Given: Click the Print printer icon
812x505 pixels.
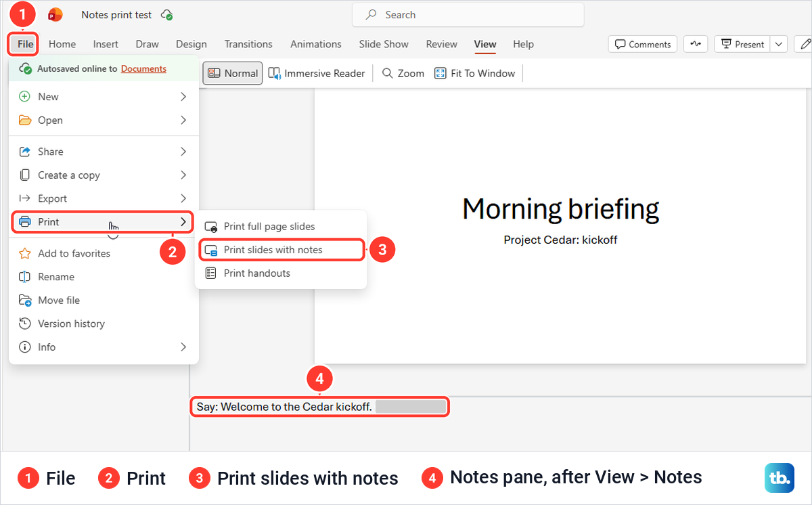Looking at the screenshot, I should [x=25, y=221].
